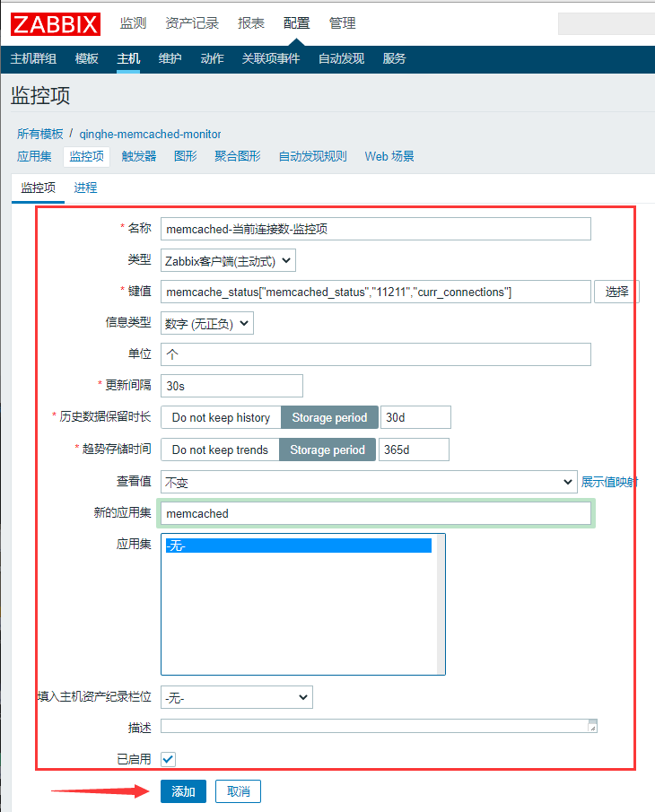655x812 pixels.
Task: Click the trends period 365d field
Action: click(x=414, y=450)
